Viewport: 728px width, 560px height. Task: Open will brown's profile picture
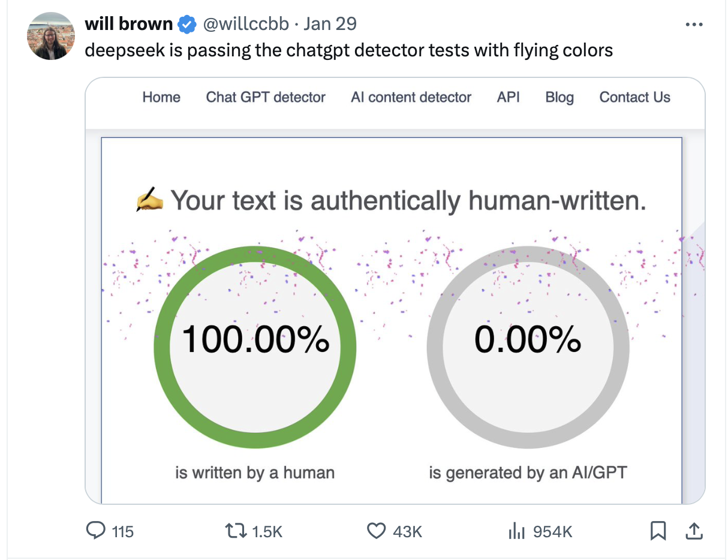50,36
